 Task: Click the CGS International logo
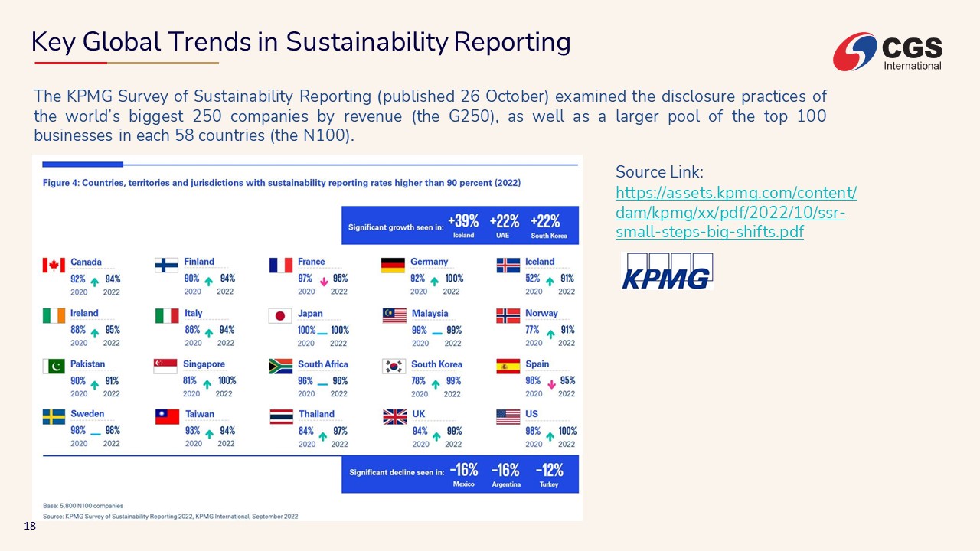coord(888,51)
